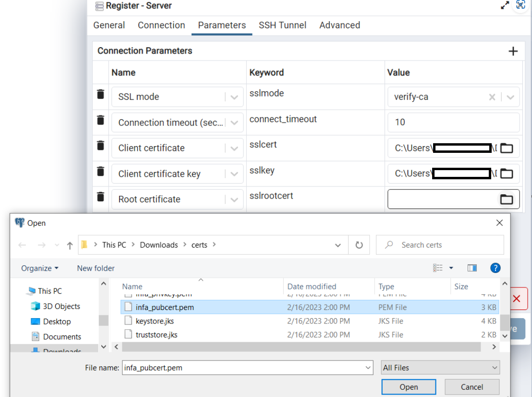Click the Search certs box
532x397 pixels.
[440, 245]
